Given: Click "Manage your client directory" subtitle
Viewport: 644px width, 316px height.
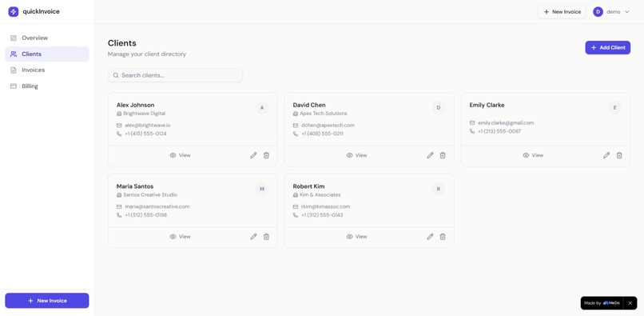Looking at the screenshot, I should (x=147, y=54).
